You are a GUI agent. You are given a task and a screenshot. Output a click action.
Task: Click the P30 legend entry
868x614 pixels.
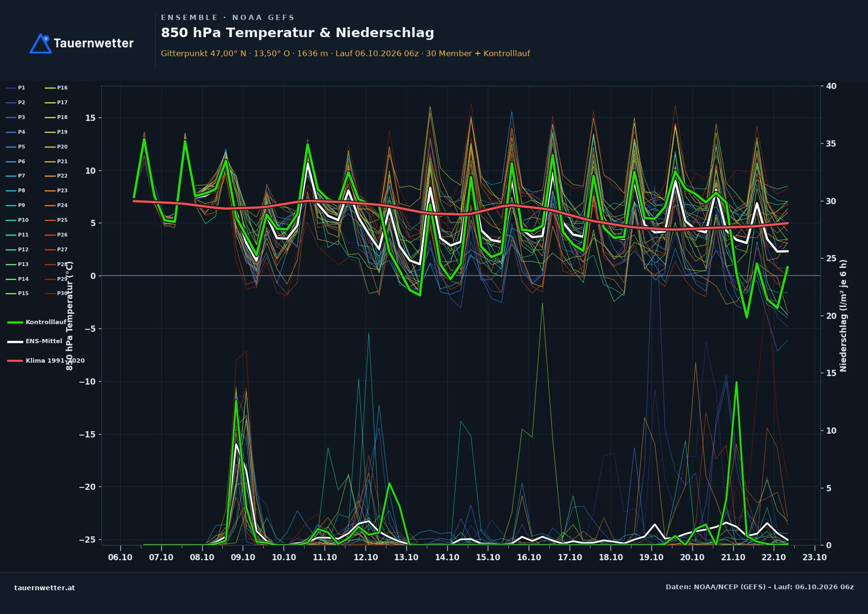click(56, 293)
